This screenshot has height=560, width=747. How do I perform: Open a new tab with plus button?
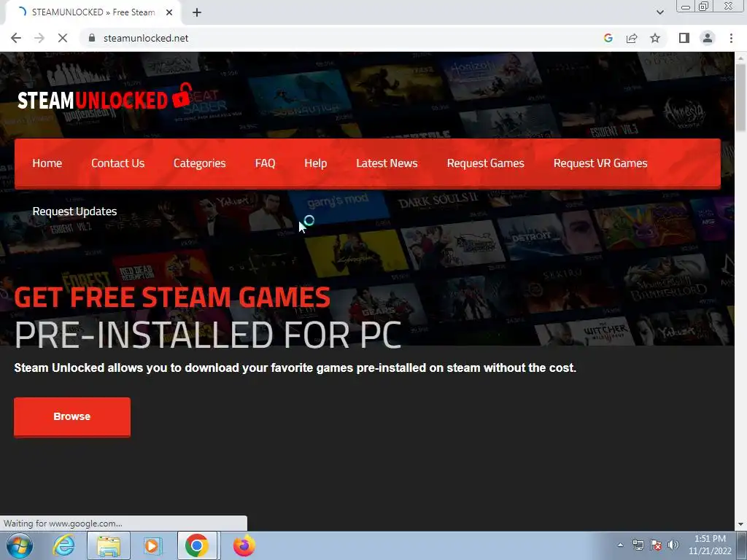pyautogui.click(x=197, y=13)
